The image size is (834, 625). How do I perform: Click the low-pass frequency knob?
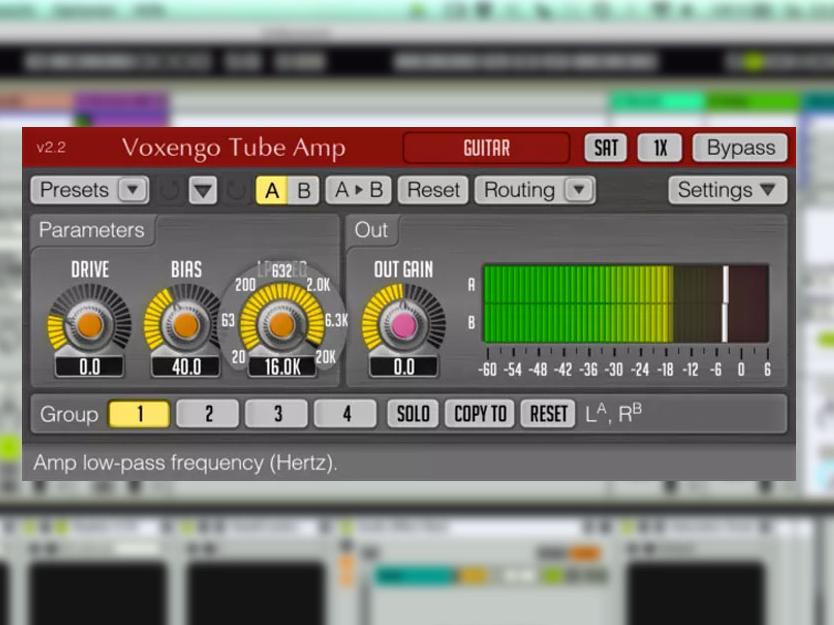coord(282,324)
